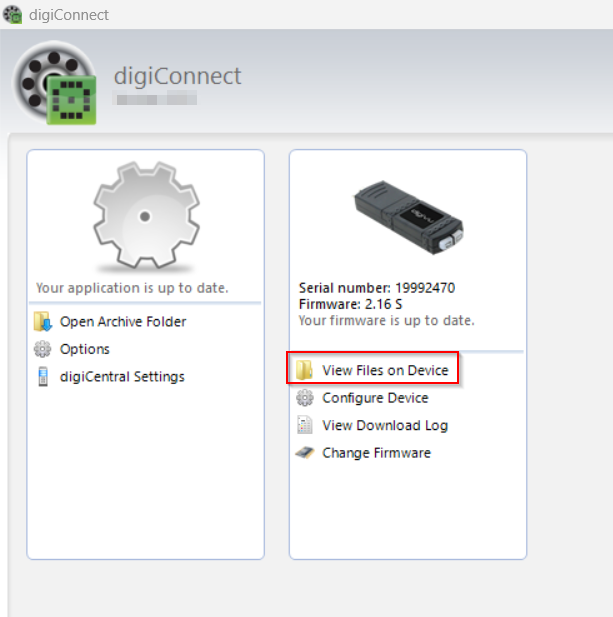Click the large grey gear application image
Screen dimensions: 613x617
146,216
